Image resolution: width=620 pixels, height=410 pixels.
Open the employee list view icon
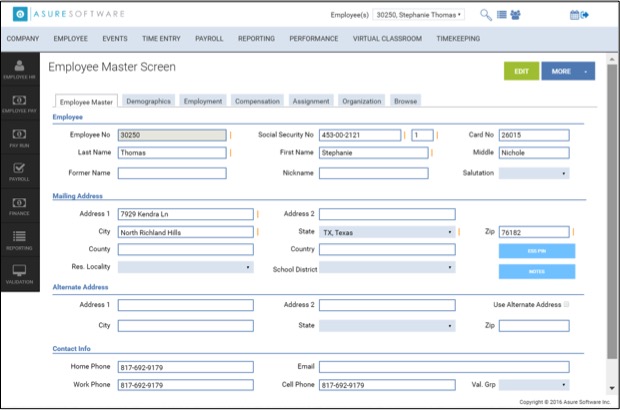pos(501,15)
